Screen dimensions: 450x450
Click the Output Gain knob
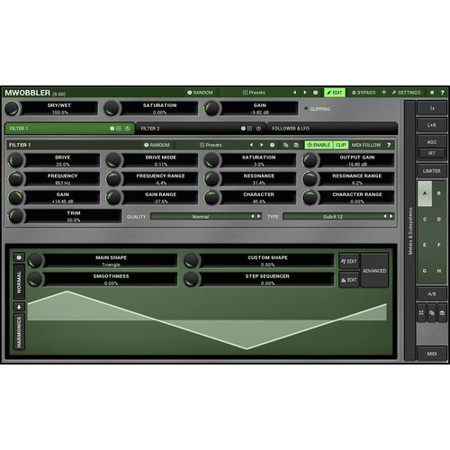pyautogui.click(x=310, y=161)
